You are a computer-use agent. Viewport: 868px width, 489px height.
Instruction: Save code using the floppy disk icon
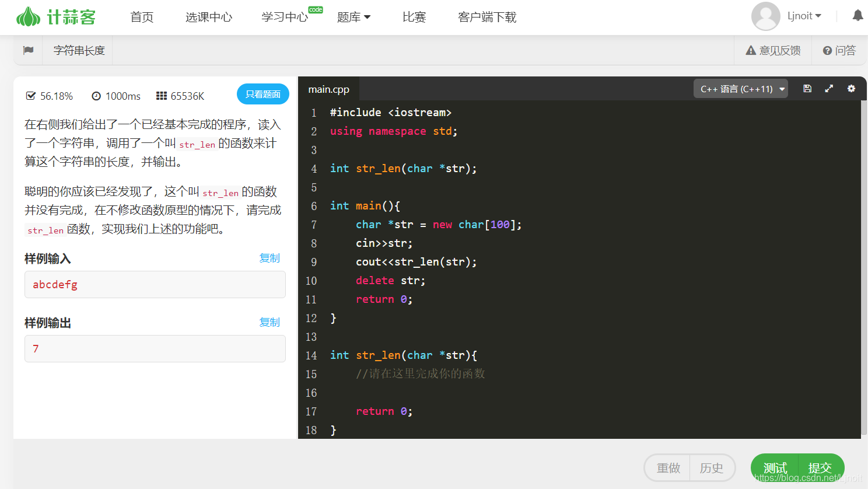[x=807, y=88]
